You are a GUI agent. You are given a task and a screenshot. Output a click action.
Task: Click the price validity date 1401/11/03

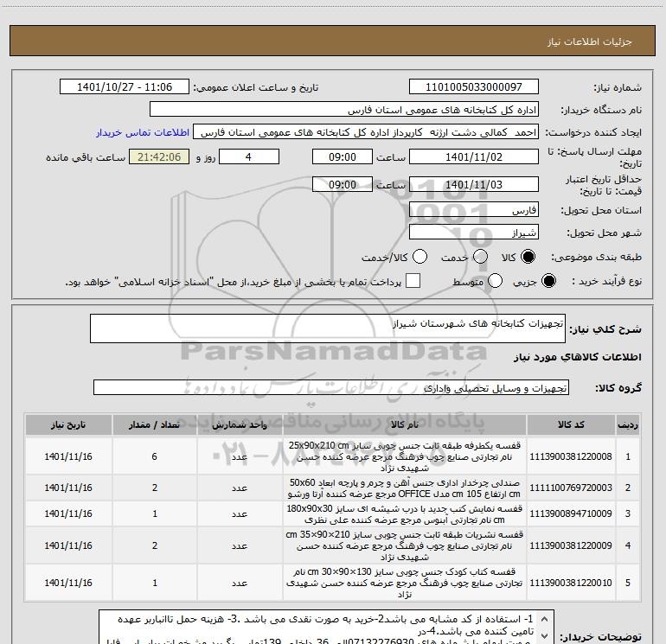(x=474, y=184)
